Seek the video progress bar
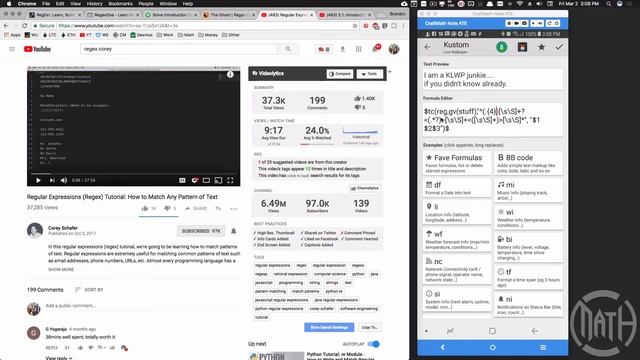This screenshot has width=640, height=360. click(x=133, y=173)
